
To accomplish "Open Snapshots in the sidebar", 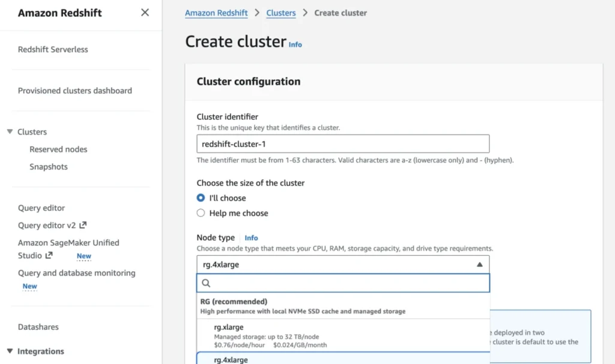I will [x=49, y=167].
